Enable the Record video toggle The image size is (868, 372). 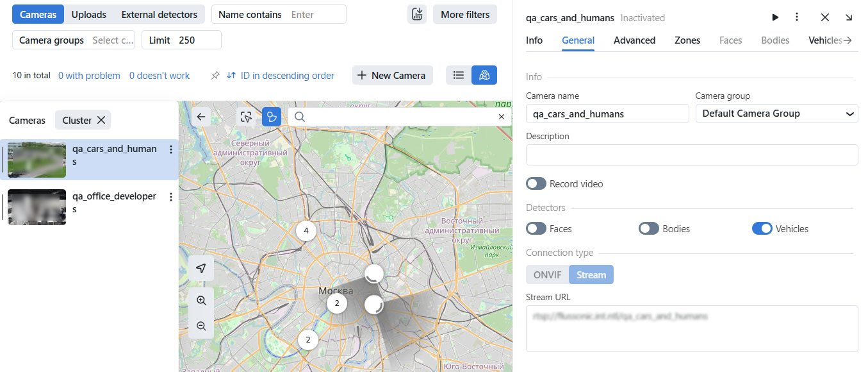(x=536, y=184)
